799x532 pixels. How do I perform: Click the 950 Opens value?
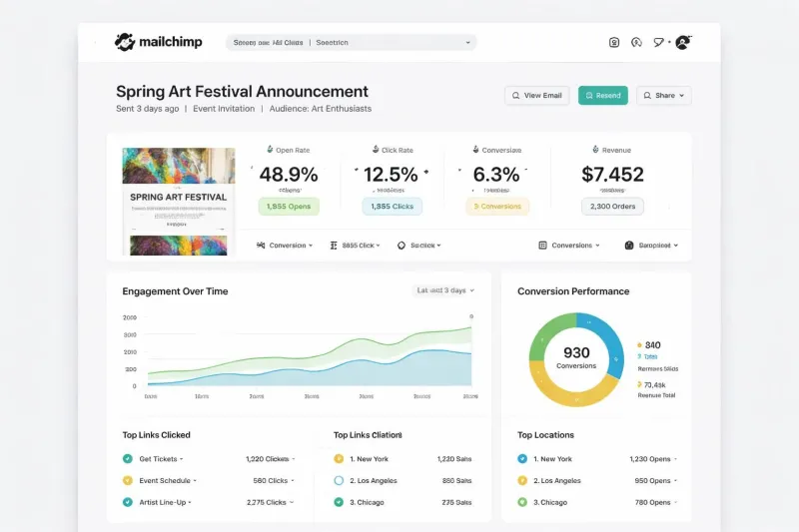pos(652,480)
